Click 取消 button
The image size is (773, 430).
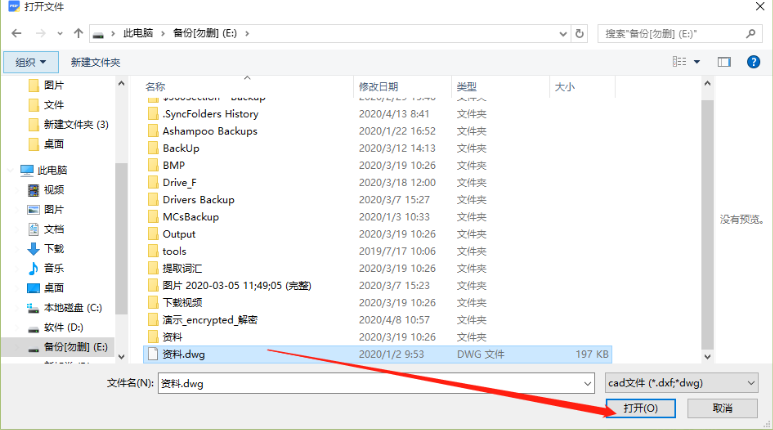[722, 408]
